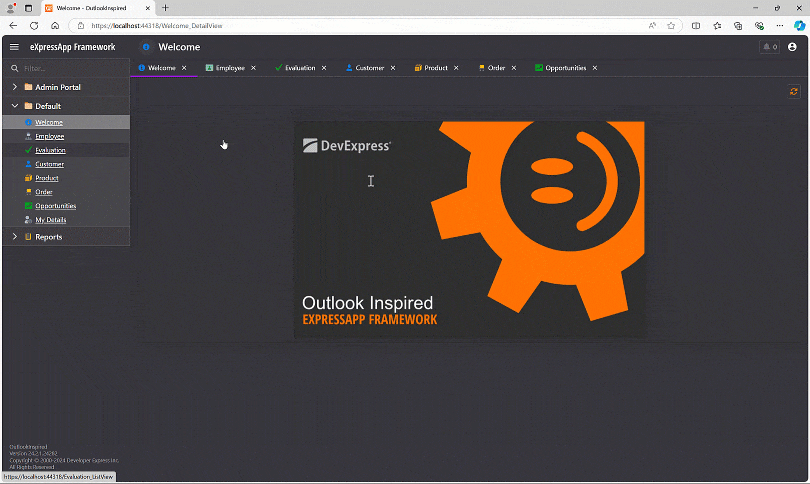810x484 pixels.
Task: Collapse the Default navigation group
Action: (15, 106)
